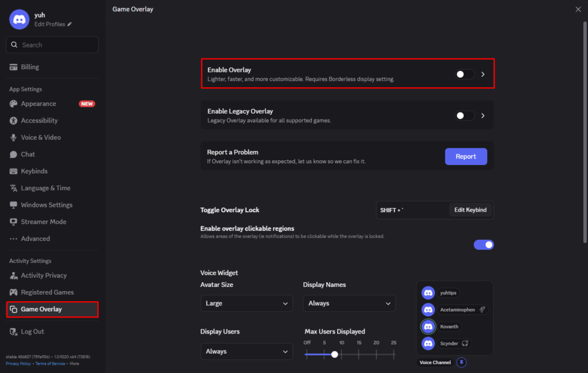Click the Keybinds keyboard icon
The width and height of the screenshot is (588, 373).
[14, 171]
